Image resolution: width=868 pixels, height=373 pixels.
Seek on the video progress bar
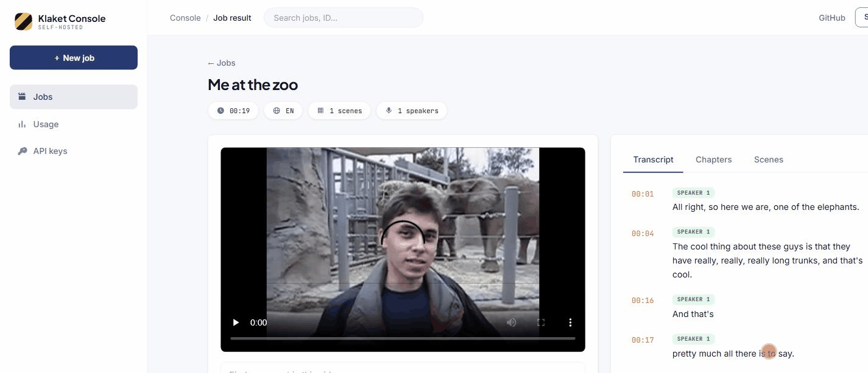click(x=403, y=338)
